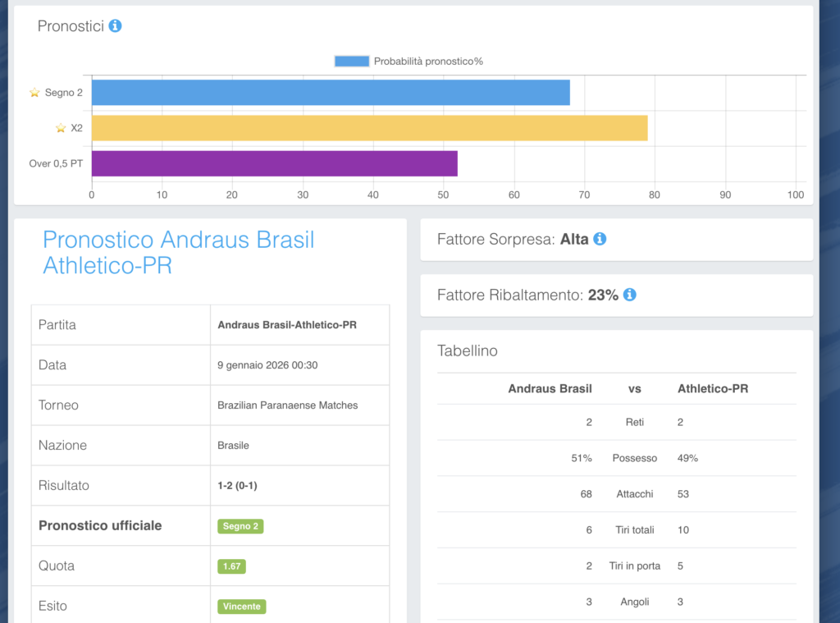Click the Over 0,5 PT axis label
The width and height of the screenshot is (840, 623).
tap(56, 163)
